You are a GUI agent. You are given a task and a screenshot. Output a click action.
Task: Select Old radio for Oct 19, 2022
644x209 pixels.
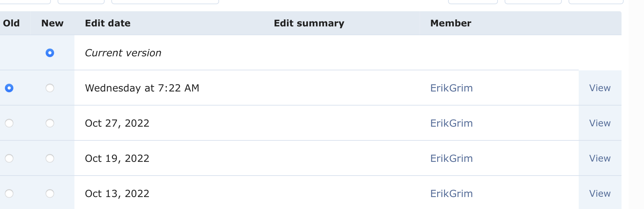9,158
